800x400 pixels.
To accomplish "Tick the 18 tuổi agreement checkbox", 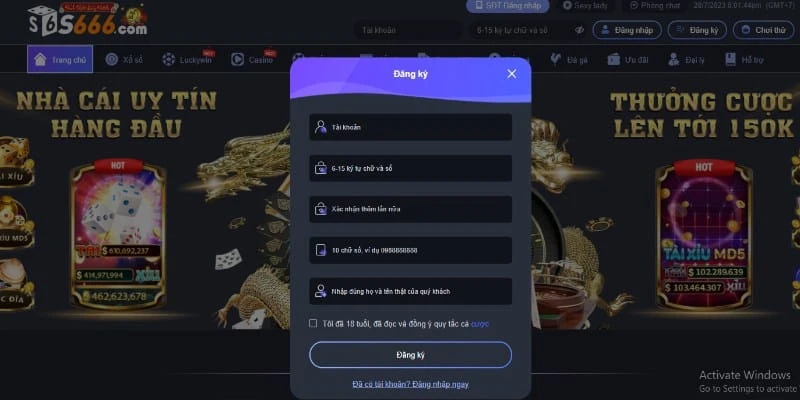I will click(x=313, y=323).
